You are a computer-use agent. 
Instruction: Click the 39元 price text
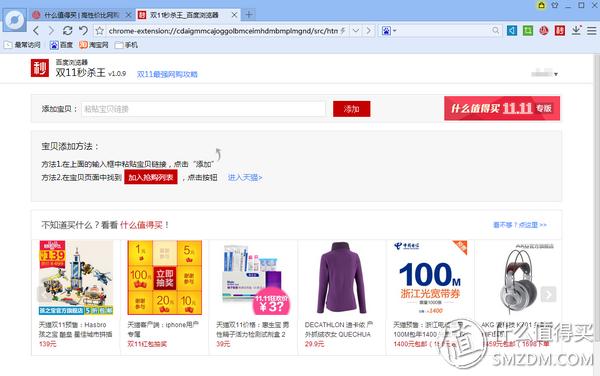[x=223, y=344]
